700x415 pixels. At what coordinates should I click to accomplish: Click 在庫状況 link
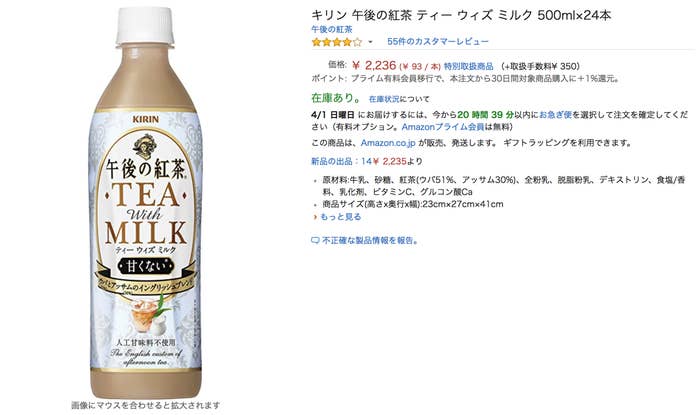coord(384,99)
